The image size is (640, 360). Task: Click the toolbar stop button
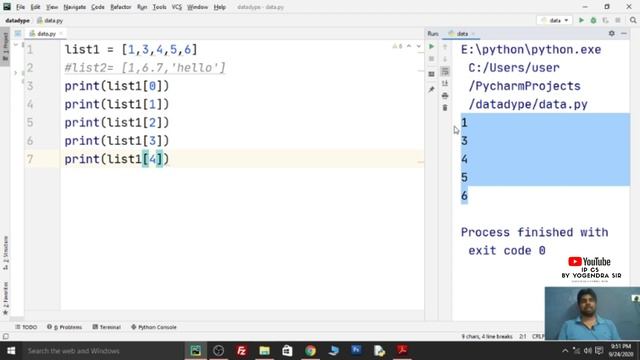click(618, 20)
